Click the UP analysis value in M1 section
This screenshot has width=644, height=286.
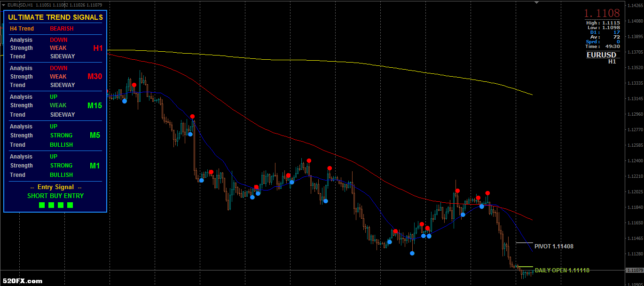[54, 157]
